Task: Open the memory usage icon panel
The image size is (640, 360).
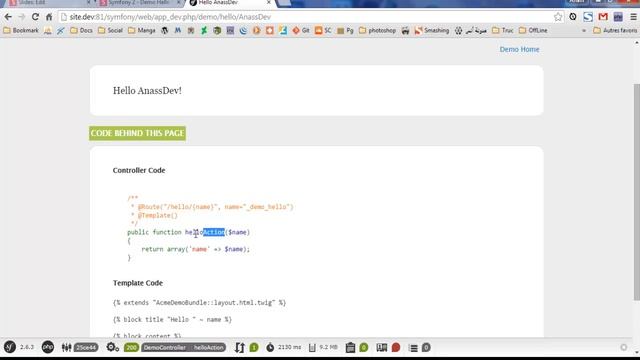Action: pyautogui.click(x=312, y=347)
